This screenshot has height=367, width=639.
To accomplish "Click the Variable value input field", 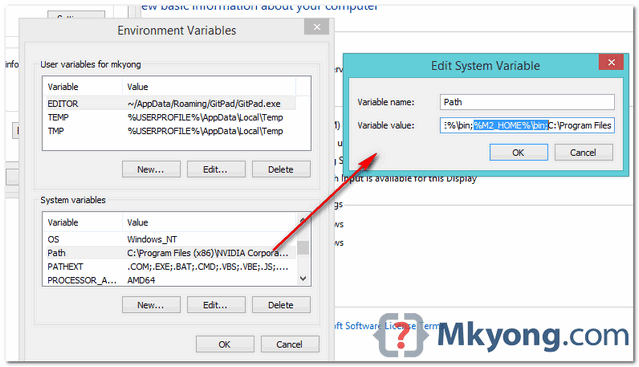I will (x=527, y=125).
